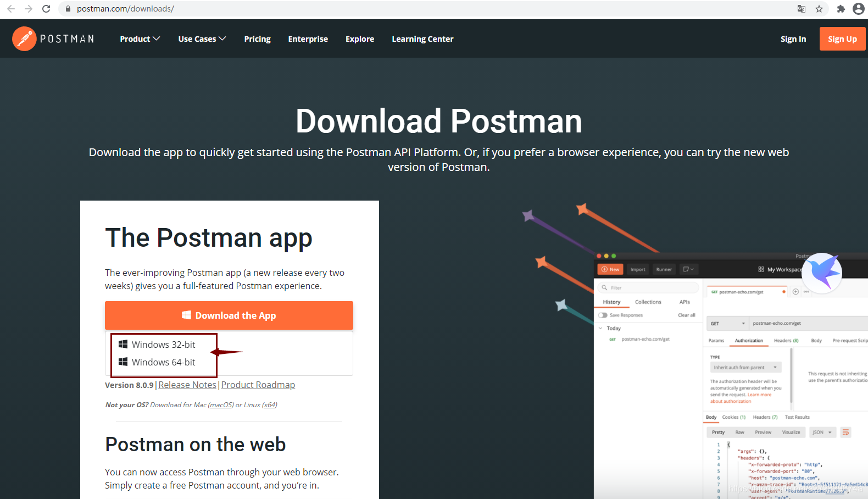Click the browser back arrow
This screenshot has width=868, height=499.
11,9
